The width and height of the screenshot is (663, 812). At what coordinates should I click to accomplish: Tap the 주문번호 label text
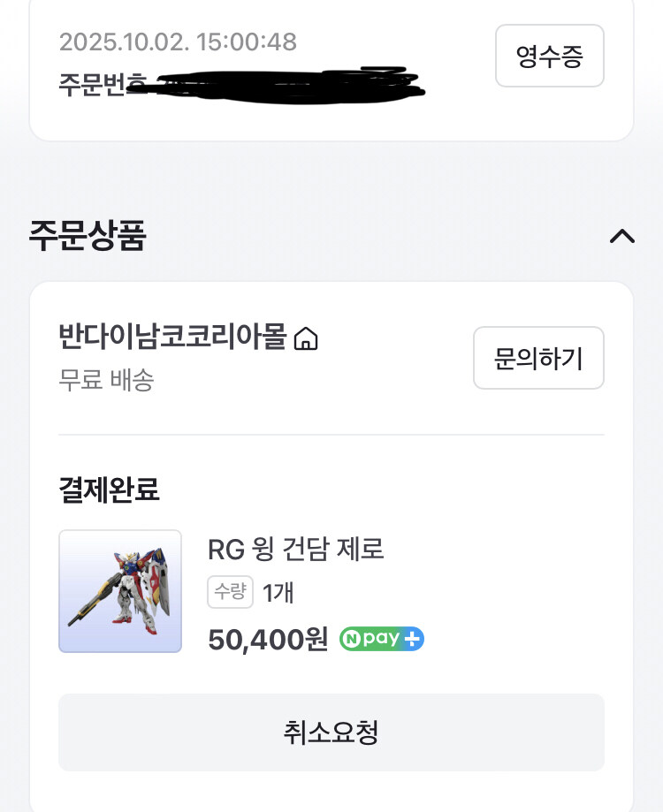coord(93,83)
